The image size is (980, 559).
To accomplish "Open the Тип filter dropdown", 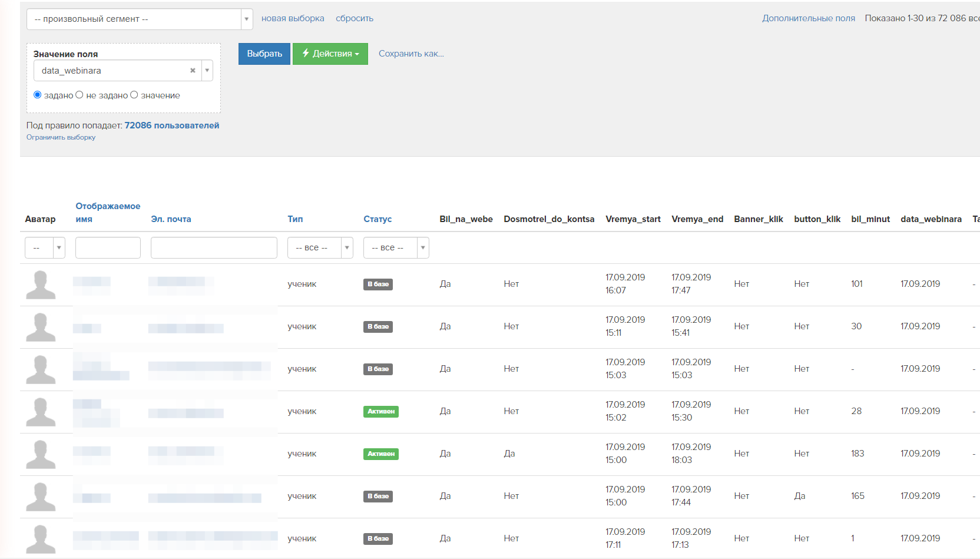I will click(x=320, y=248).
